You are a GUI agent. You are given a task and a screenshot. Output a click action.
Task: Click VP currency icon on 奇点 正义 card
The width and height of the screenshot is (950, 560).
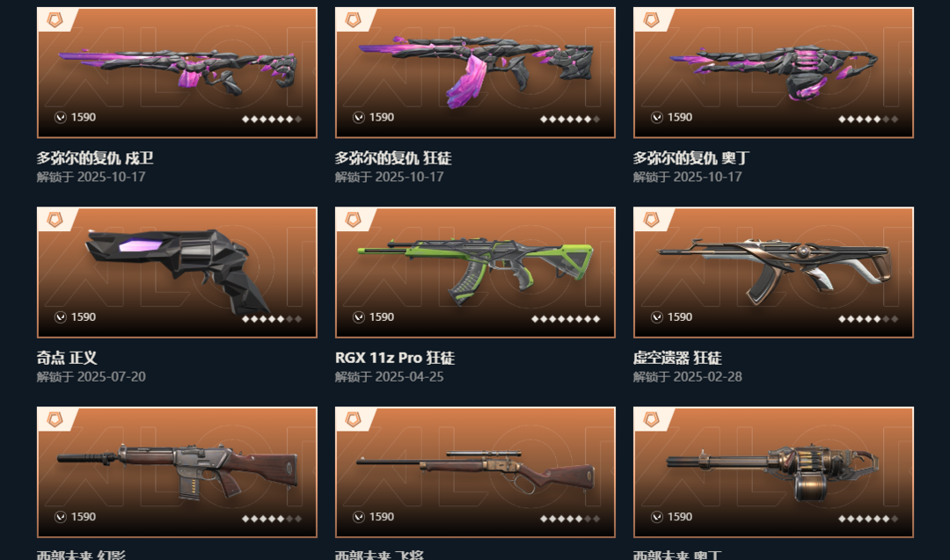(x=61, y=317)
